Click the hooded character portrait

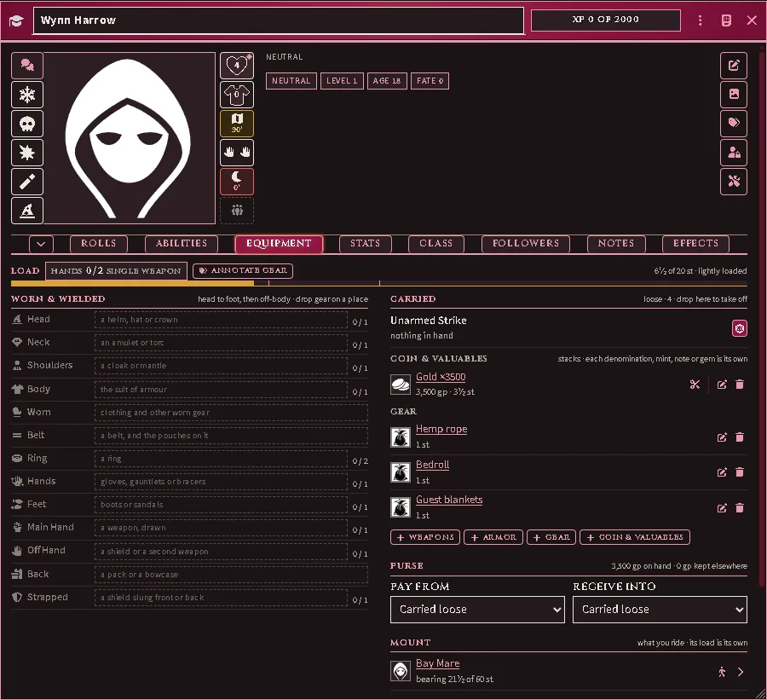click(x=130, y=138)
